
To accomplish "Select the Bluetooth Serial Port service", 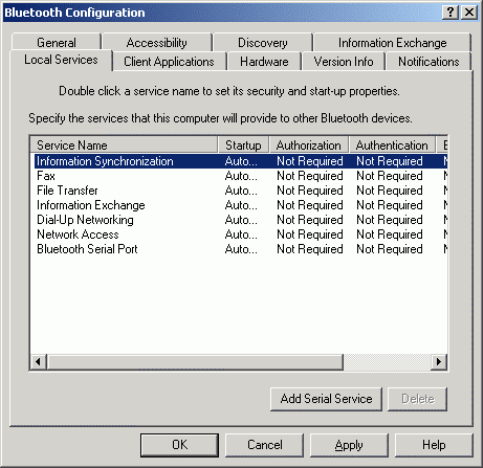I will point(239,249).
